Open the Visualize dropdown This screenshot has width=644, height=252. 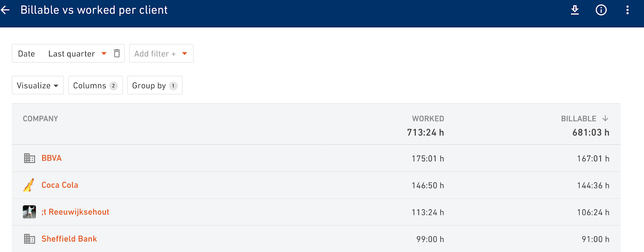point(38,85)
